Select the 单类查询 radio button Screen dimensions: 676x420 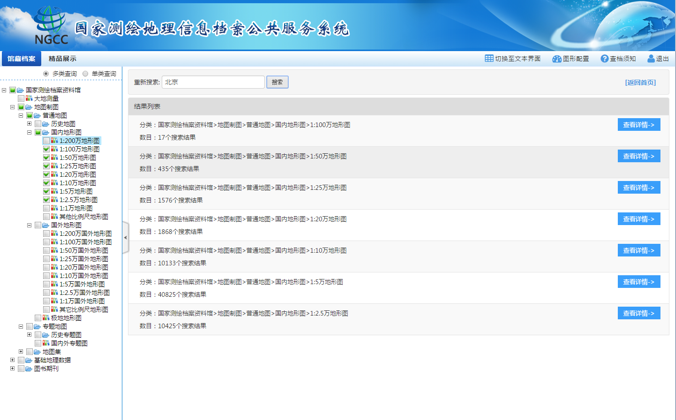85,74
